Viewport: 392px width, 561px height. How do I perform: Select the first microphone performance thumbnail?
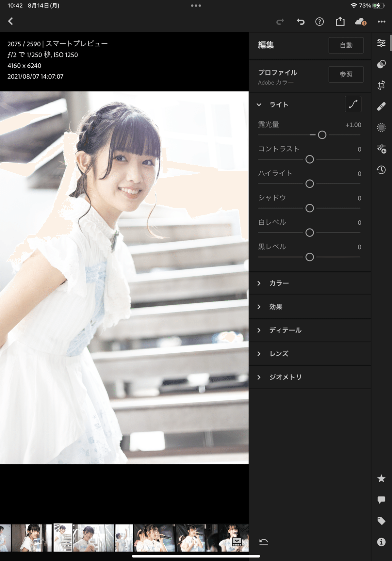tap(155, 538)
